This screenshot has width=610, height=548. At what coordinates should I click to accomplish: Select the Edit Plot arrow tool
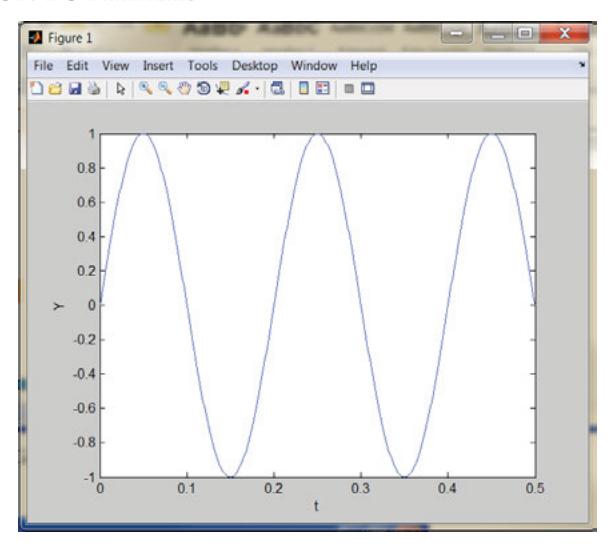(121, 89)
